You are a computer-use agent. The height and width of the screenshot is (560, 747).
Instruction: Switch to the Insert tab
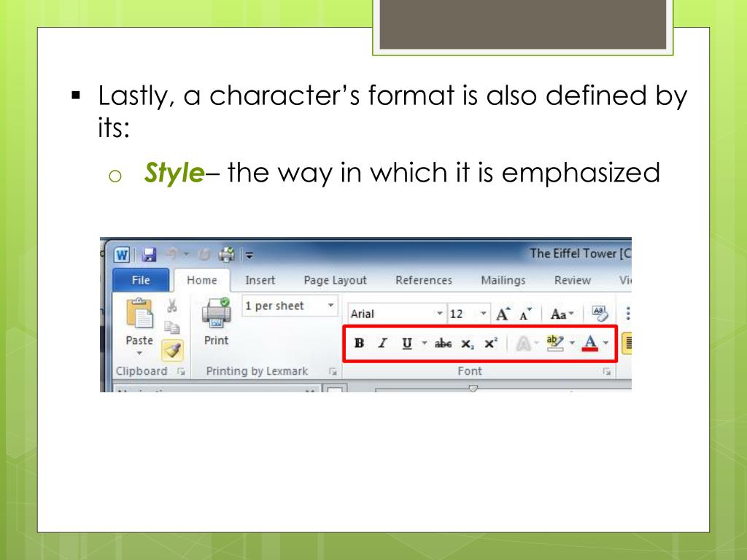[x=260, y=280]
